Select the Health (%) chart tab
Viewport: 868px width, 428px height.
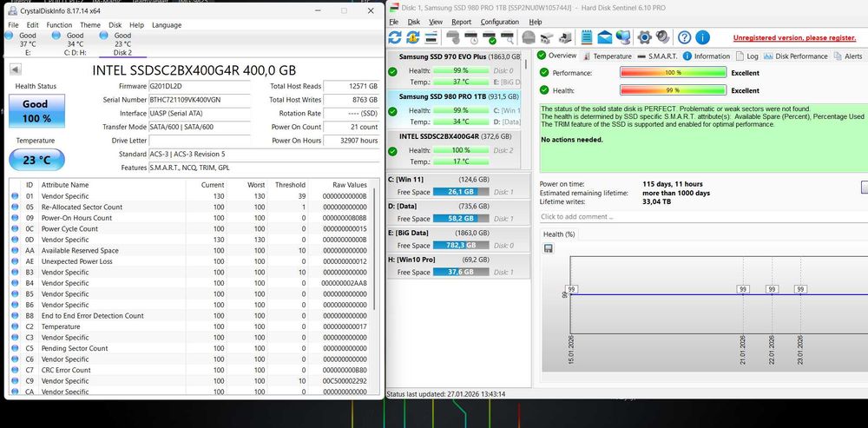(559, 234)
